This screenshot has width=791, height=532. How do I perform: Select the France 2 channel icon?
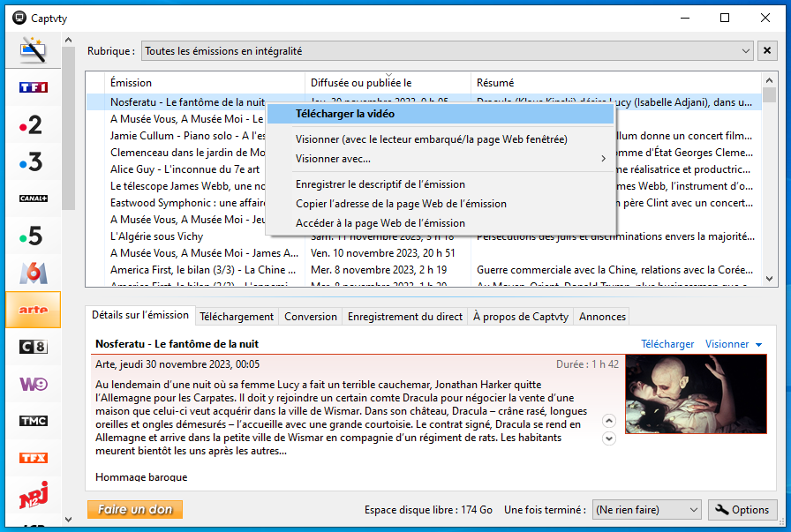[x=33, y=124]
